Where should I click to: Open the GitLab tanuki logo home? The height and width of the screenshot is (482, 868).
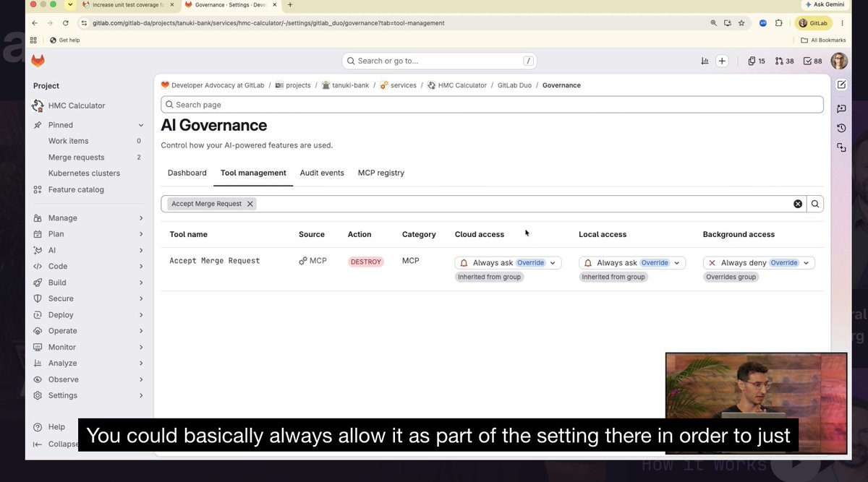point(38,61)
